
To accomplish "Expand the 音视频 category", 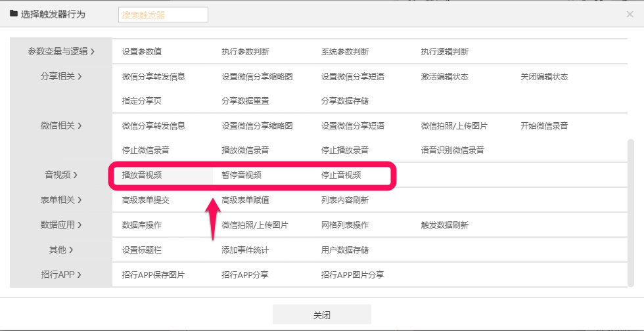I will click(x=61, y=175).
